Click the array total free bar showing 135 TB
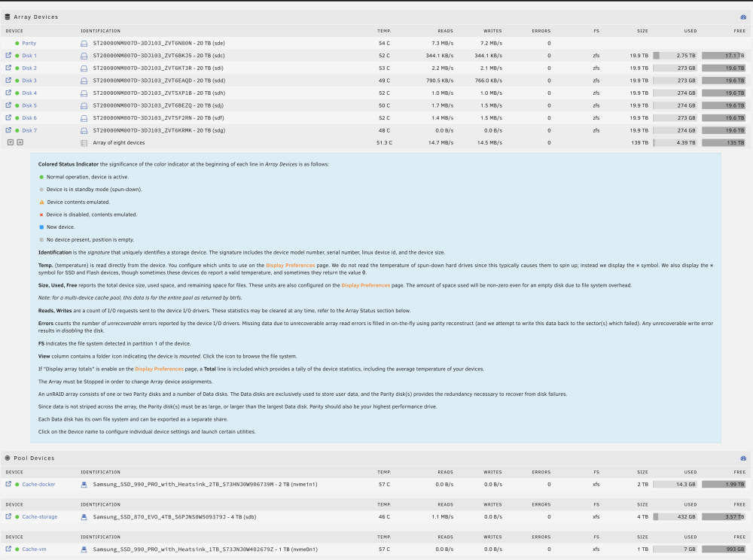753x560 pixels. 723,142
